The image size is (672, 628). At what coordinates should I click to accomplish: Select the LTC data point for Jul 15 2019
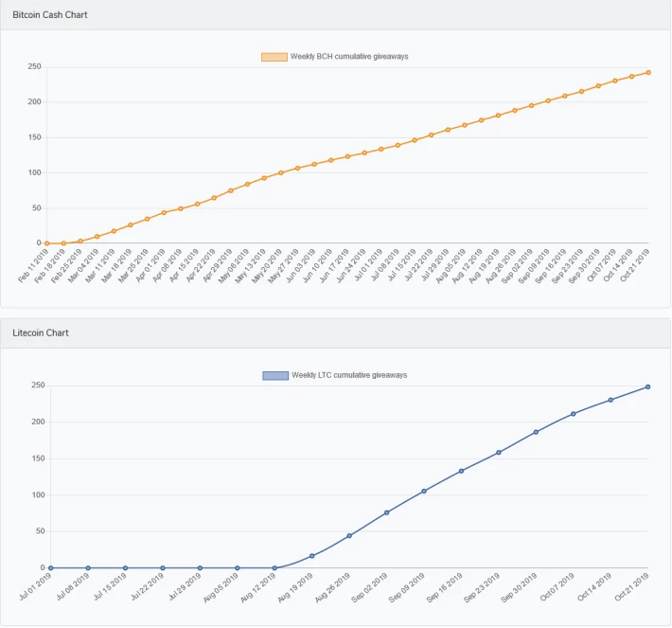[126, 568]
